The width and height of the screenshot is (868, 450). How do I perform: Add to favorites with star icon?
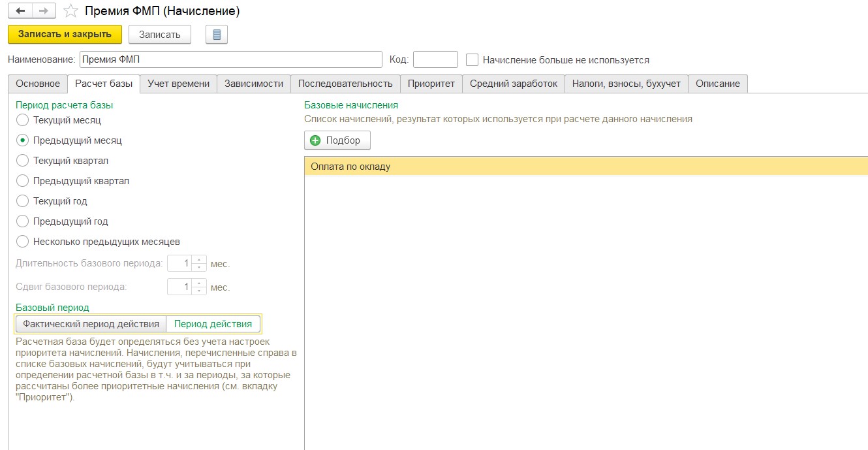tap(72, 11)
